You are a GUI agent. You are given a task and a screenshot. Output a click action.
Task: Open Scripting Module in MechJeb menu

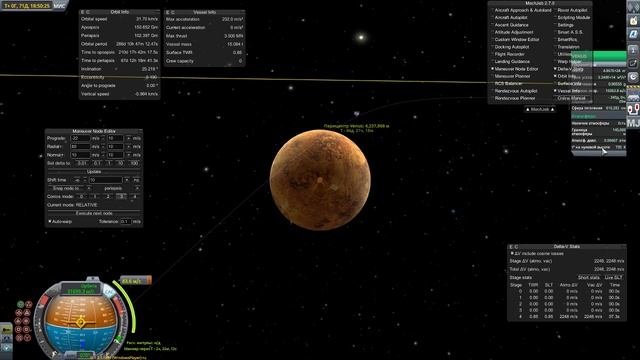(574, 18)
